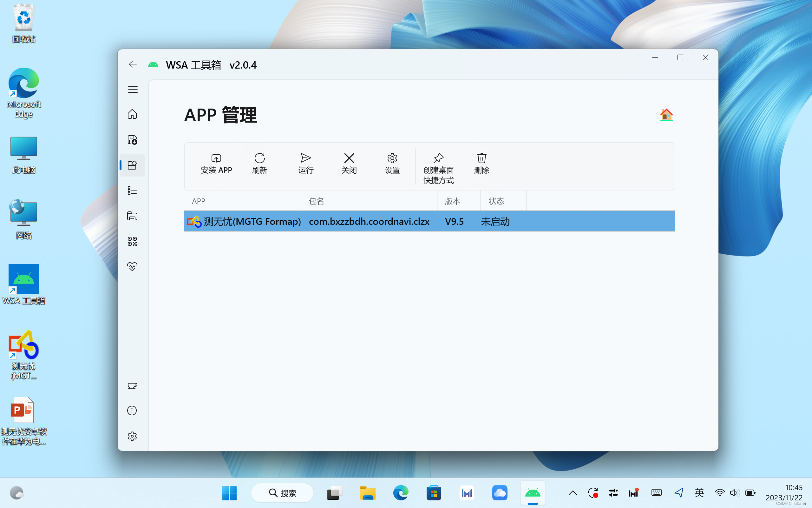Open Microsoft Store from taskbar

click(434, 493)
